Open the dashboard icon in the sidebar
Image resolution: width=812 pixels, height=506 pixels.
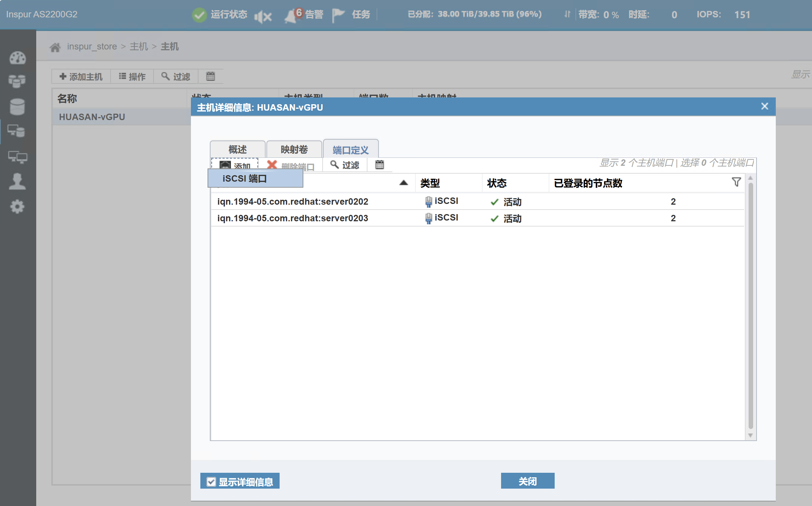pos(17,58)
